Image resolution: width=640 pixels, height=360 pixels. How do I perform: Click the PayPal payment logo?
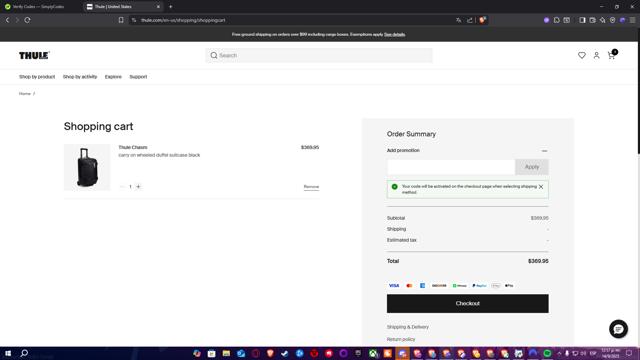479,286
